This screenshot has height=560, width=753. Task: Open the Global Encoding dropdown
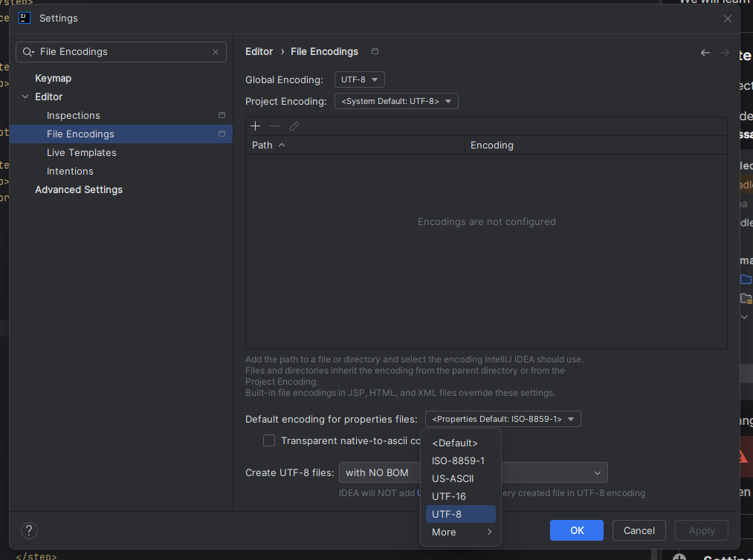click(x=359, y=79)
